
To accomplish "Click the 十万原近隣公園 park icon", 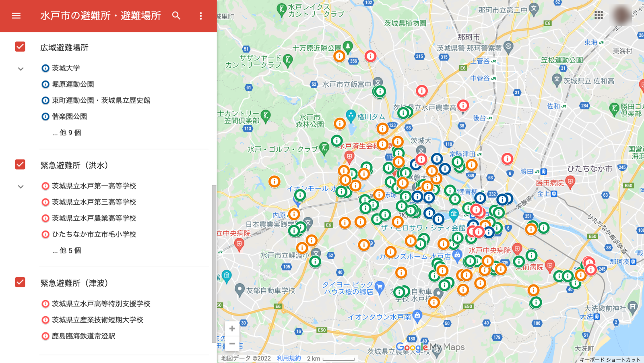I will click(x=348, y=46).
